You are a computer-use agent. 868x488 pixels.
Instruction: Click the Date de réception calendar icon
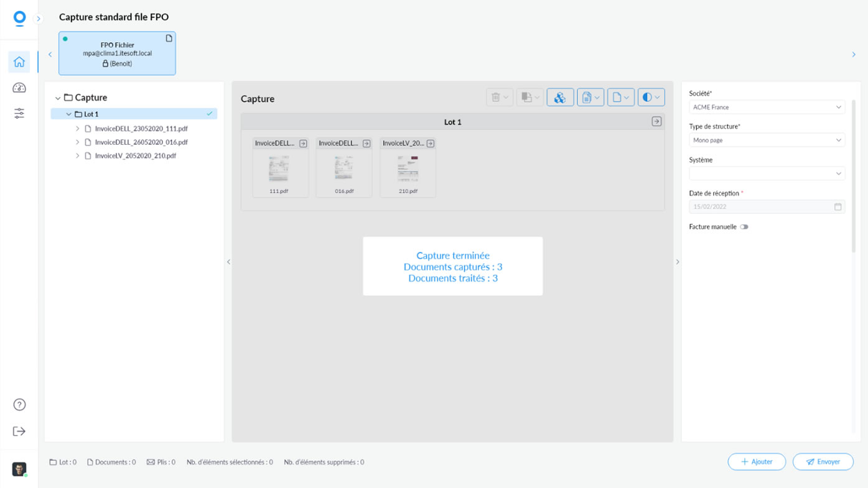pos(838,207)
